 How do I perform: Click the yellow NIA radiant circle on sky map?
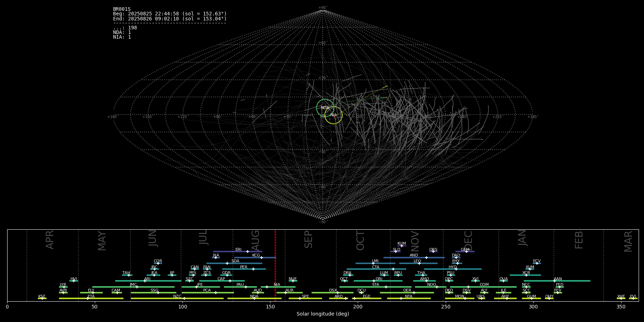pyautogui.click(x=333, y=115)
